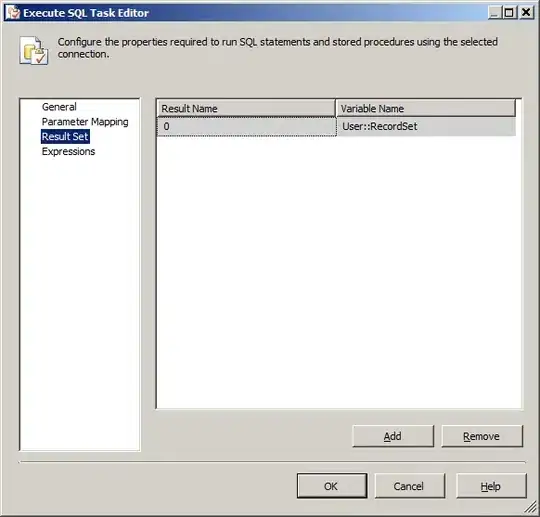The height and width of the screenshot is (517, 540).
Task: Open the Parameter Mapping page
Action: (85, 122)
